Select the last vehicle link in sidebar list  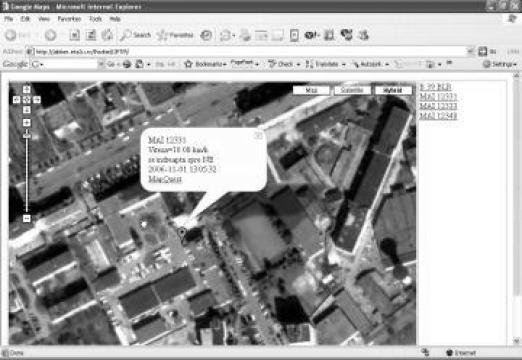coord(438,116)
